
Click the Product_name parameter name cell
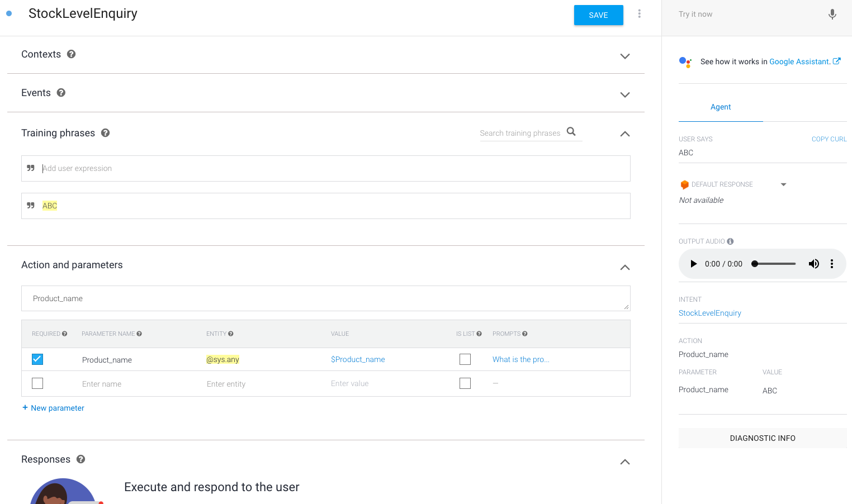pyautogui.click(x=107, y=360)
